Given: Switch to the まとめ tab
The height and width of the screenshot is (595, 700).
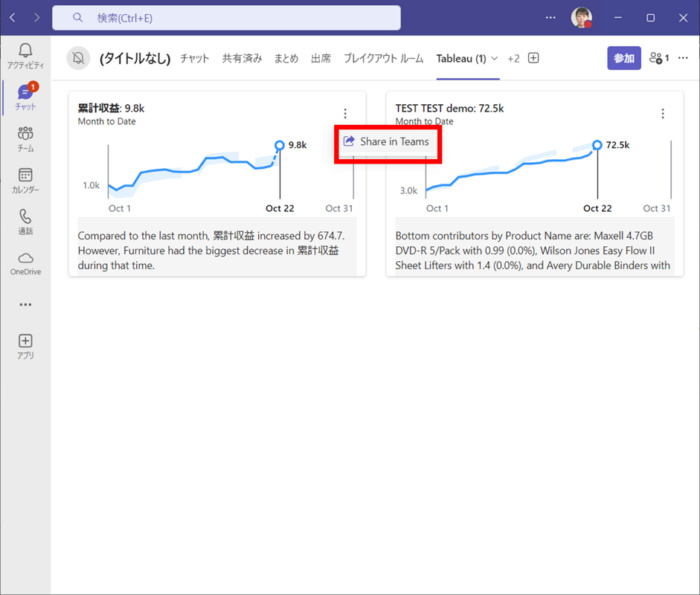Looking at the screenshot, I should (x=286, y=58).
